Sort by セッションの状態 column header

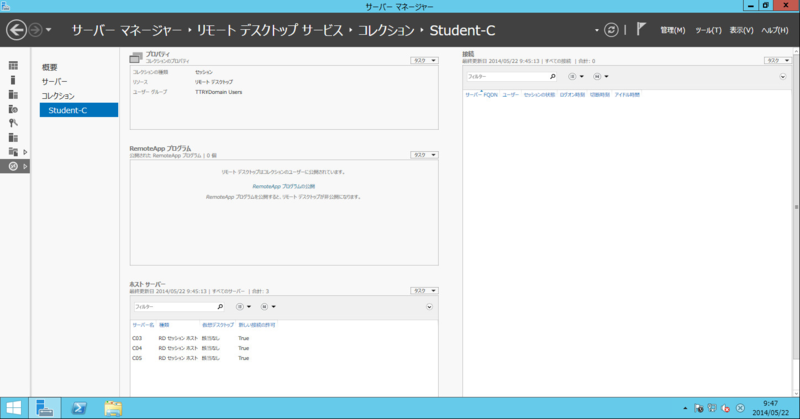(x=539, y=95)
